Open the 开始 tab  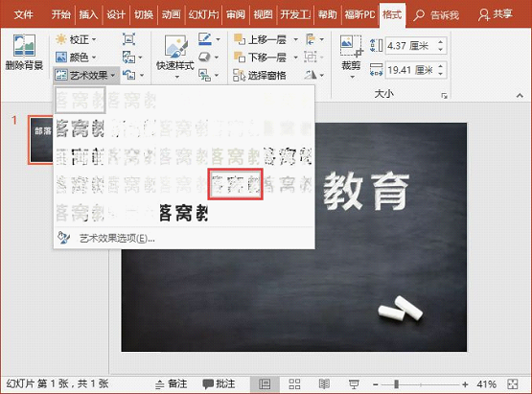point(61,14)
